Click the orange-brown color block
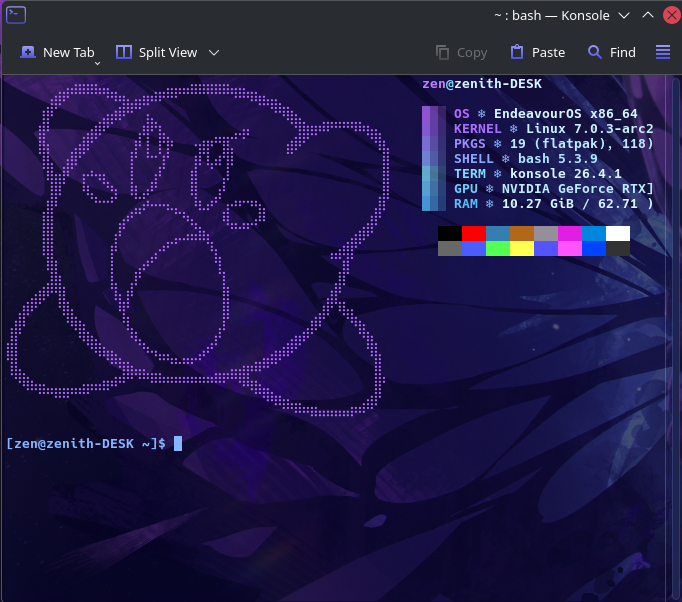The image size is (682, 602). coord(522,234)
